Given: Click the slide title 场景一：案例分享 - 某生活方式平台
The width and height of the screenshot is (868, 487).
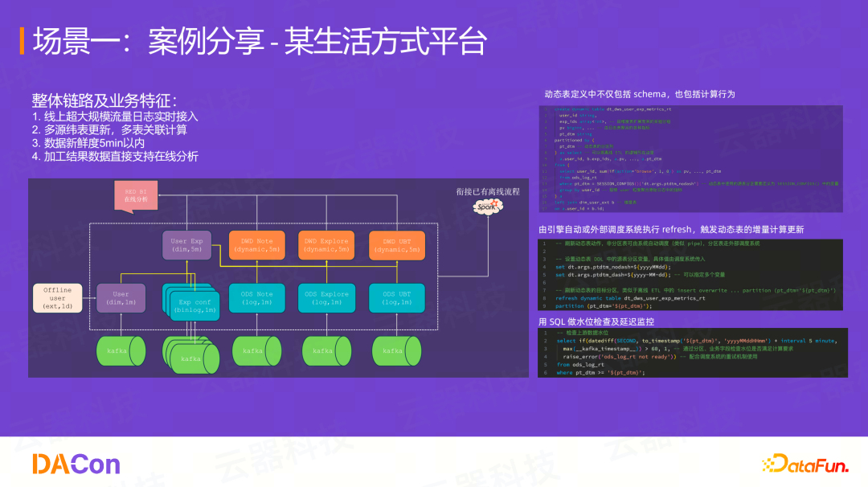Looking at the screenshot, I should pyautogui.click(x=260, y=41).
